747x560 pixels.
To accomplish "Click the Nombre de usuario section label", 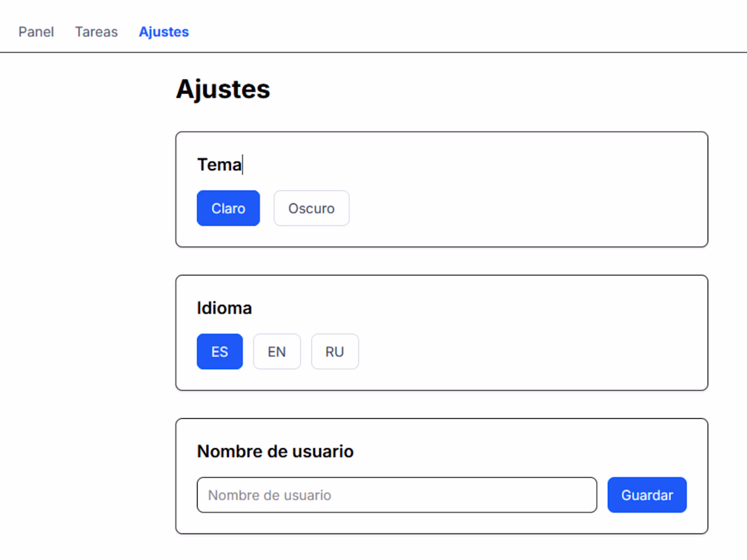I will click(275, 451).
